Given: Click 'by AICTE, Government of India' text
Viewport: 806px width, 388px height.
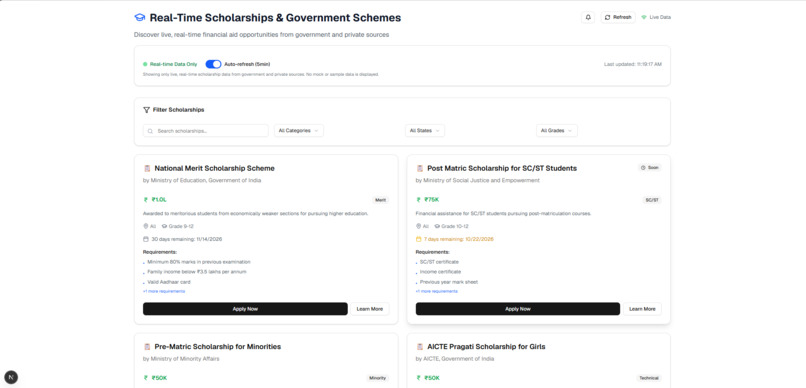Looking at the screenshot, I should 454,359.
